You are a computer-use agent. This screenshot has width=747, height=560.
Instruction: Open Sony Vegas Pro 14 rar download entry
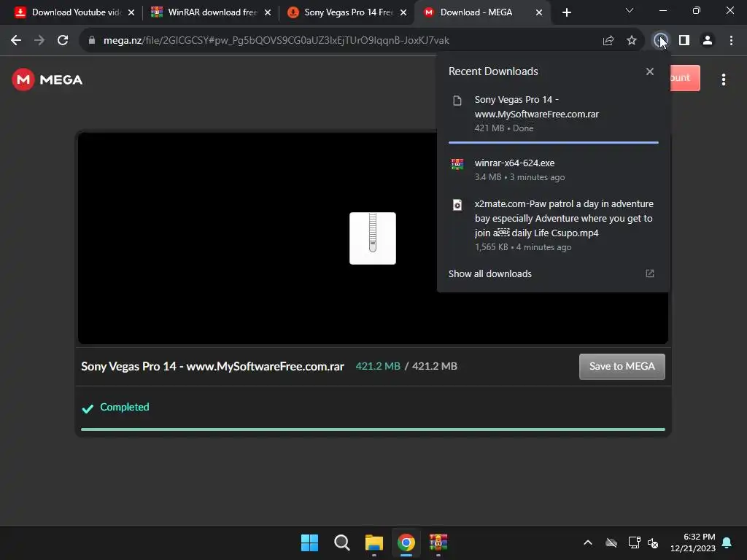coord(553,114)
